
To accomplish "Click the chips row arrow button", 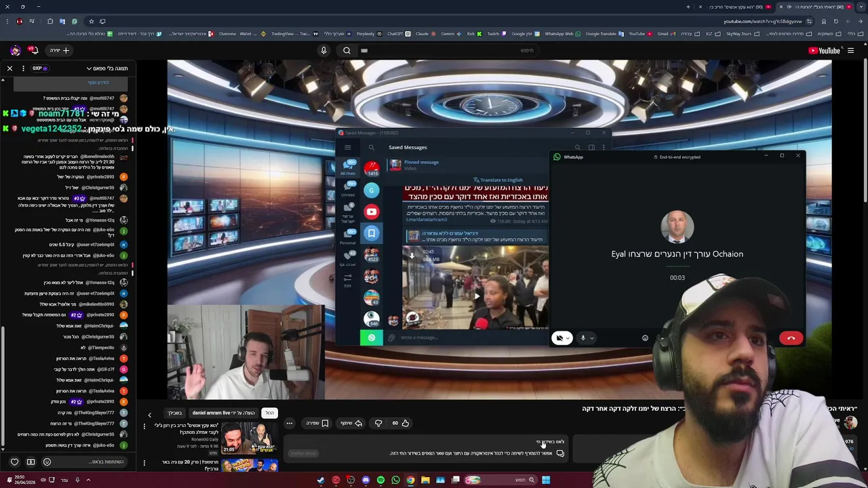I will pyautogui.click(x=150, y=414).
